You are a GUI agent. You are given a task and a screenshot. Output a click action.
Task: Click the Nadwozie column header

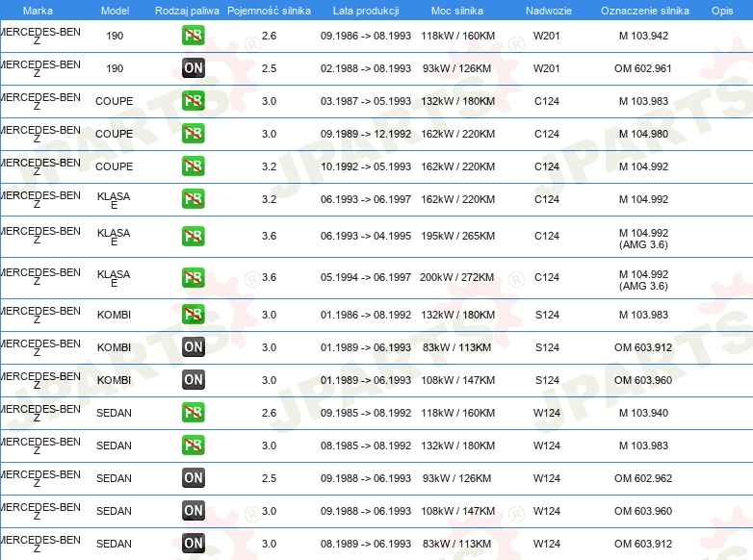pyautogui.click(x=549, y=11)
